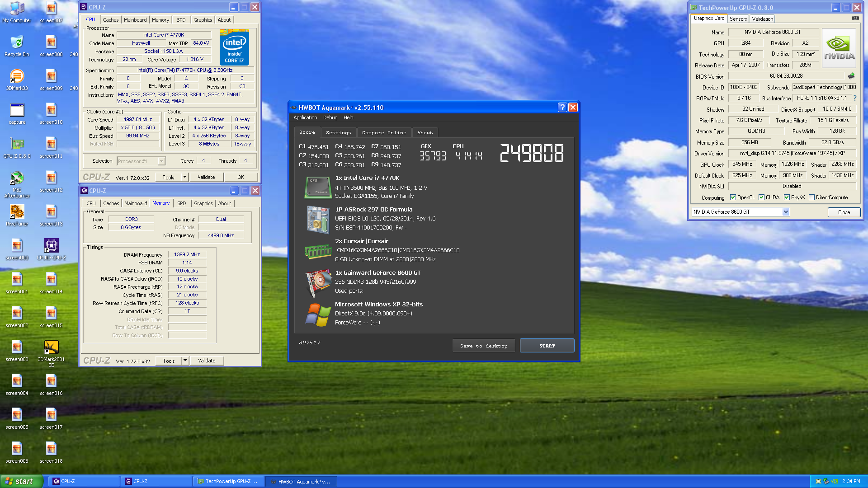Screen dimensions: 868x488
Task: Click the Close button in GPU-Z
Action: (x=844, y=212)
